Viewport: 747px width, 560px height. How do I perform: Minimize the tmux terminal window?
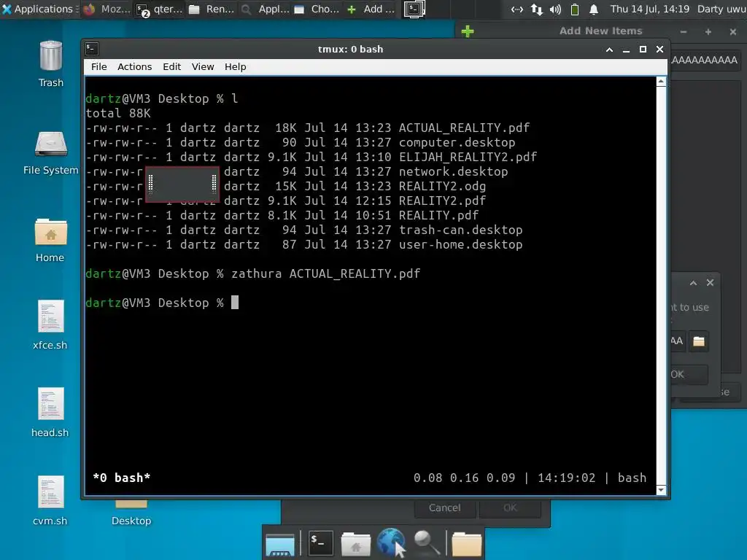coord(626,50)
